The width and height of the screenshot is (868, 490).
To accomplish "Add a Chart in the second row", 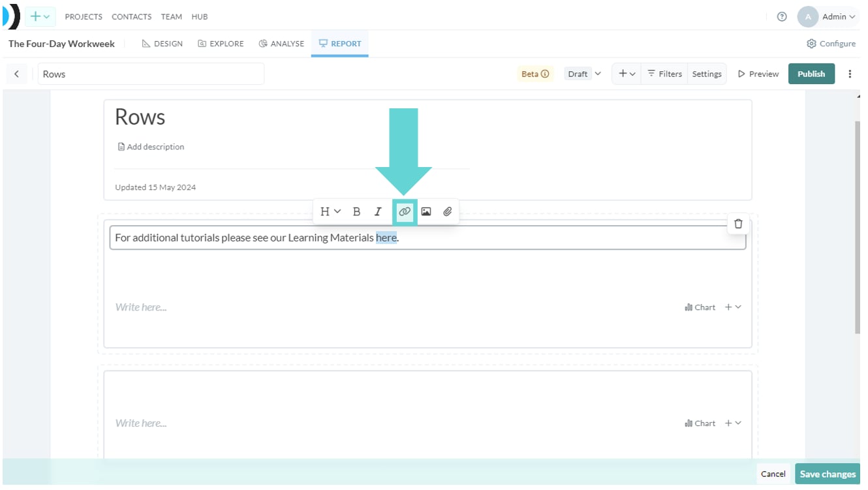I will point(700,423).
